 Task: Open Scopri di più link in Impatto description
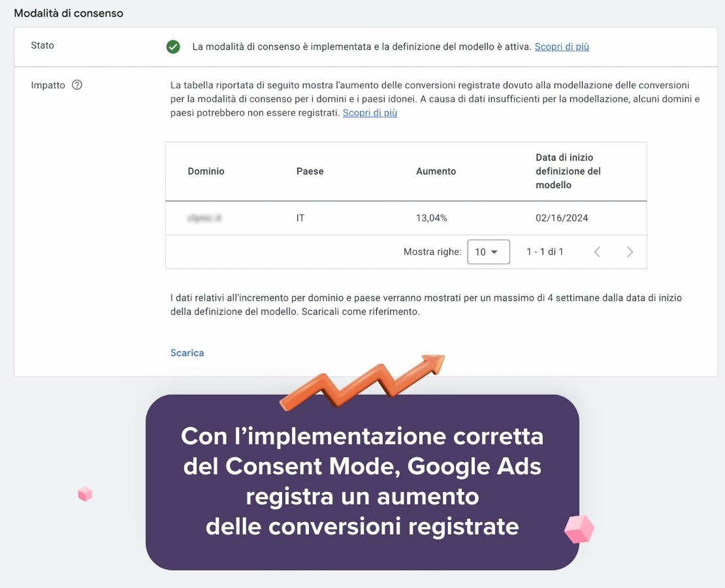pyautogui.click(x=370, y=113)
